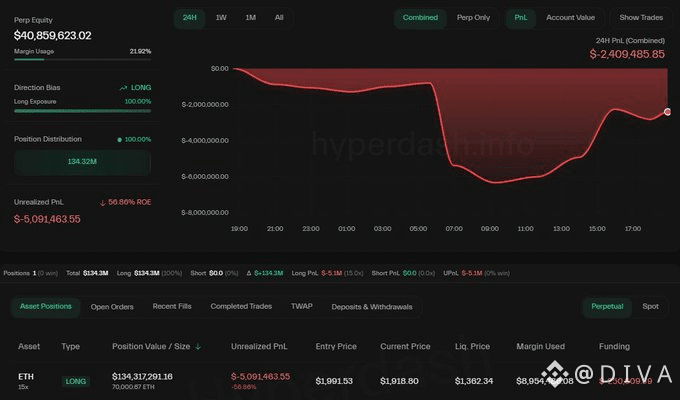680x400 pixels.
Task: Switch chart to 1W range
Action: coord(221,18)
